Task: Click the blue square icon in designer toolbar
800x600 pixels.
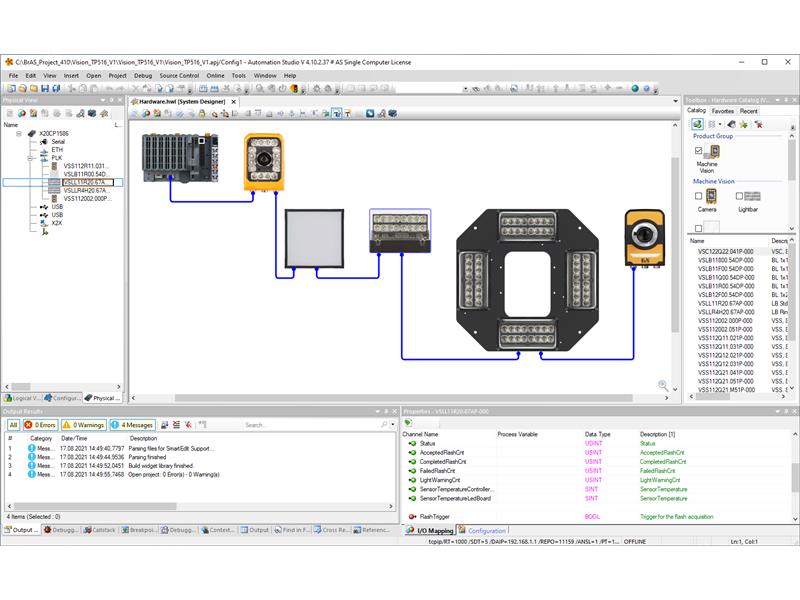Action: coord(370,114)
